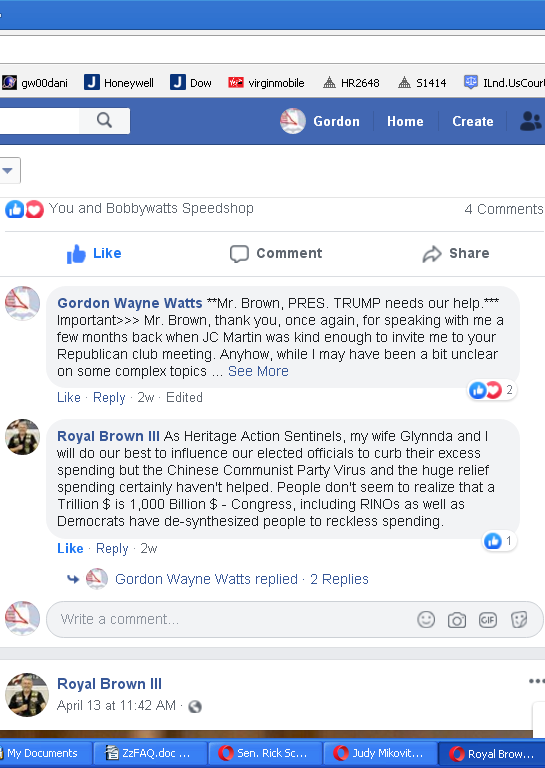Expand comment with See More
Viewport: 545px width, 768px height.
258,371
